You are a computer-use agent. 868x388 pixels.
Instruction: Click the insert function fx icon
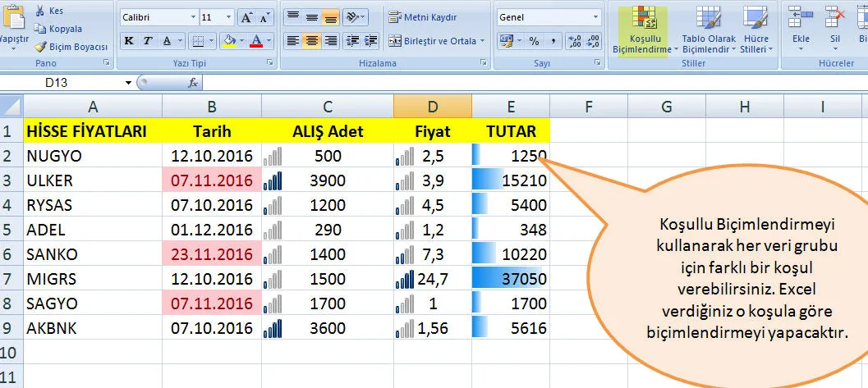[193, 83]
